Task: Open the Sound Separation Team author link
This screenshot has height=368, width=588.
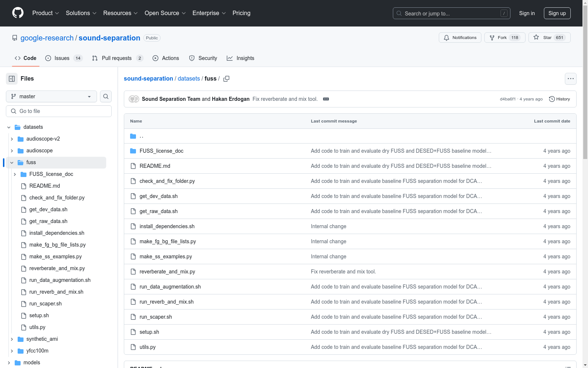Action: [171, 99]
